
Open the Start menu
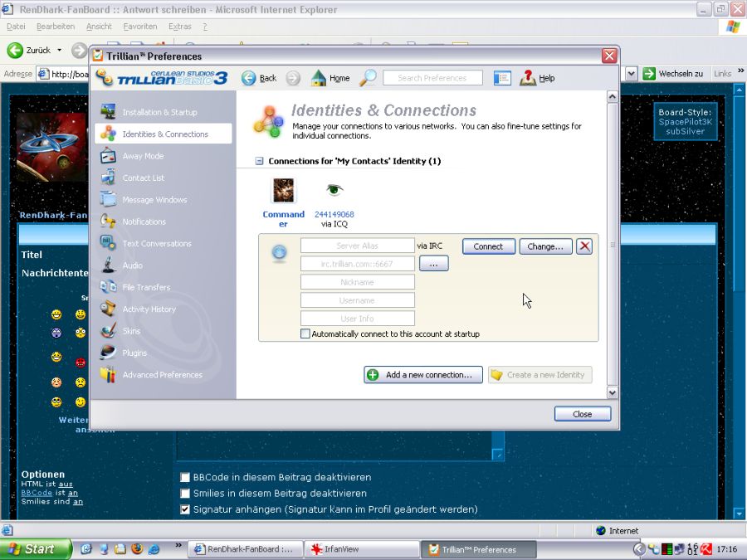(x=37, y=549)
